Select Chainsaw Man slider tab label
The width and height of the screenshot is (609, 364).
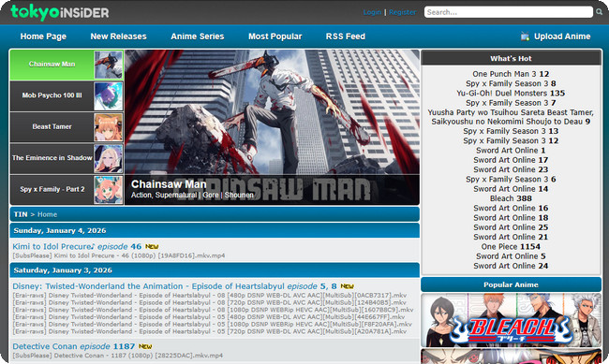point(52,64)
